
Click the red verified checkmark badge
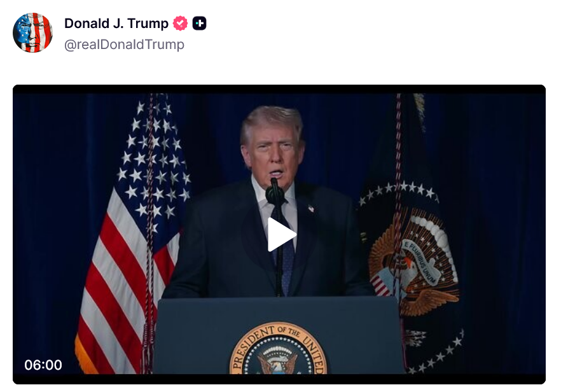180,24
